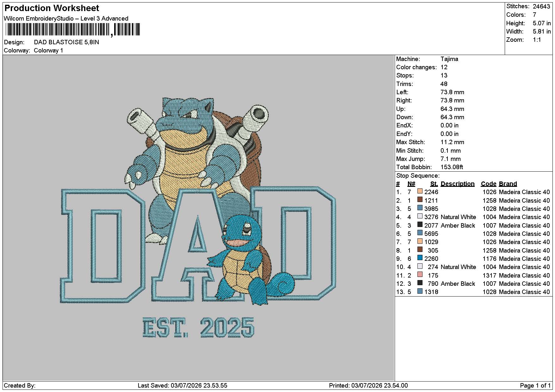Image resolution: width=555 pixels, height=392 pixels.
Task: Click the 'Created By:' footer label
Action: pyautogui.click(x=20, y=385)
